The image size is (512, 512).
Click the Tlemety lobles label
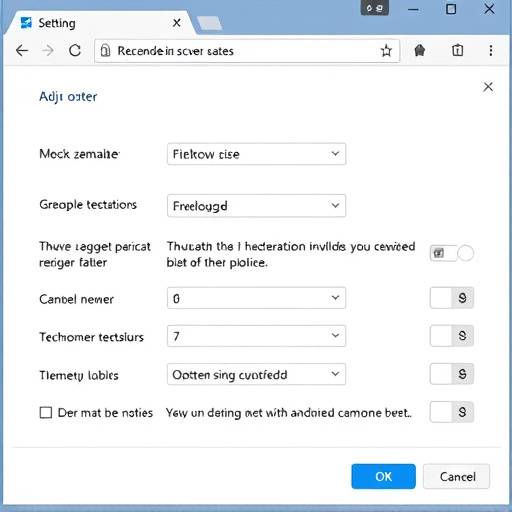pos(79,375)
